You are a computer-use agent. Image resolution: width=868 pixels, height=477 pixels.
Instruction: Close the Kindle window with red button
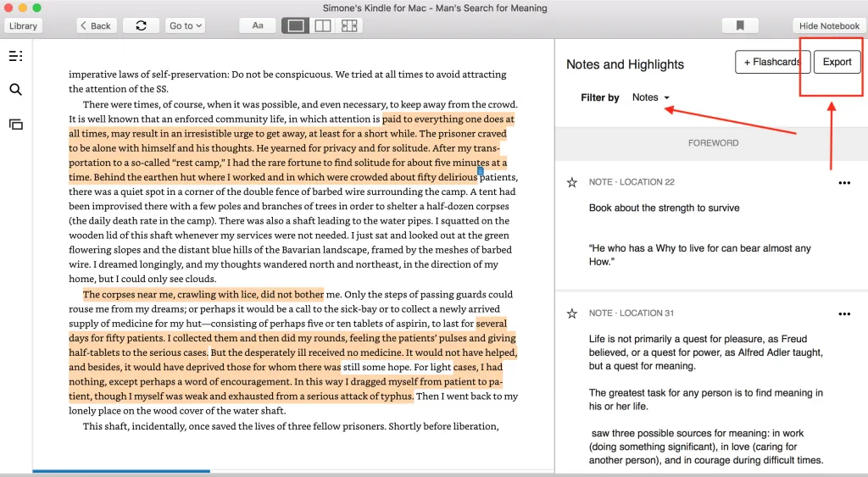(8, 8)
